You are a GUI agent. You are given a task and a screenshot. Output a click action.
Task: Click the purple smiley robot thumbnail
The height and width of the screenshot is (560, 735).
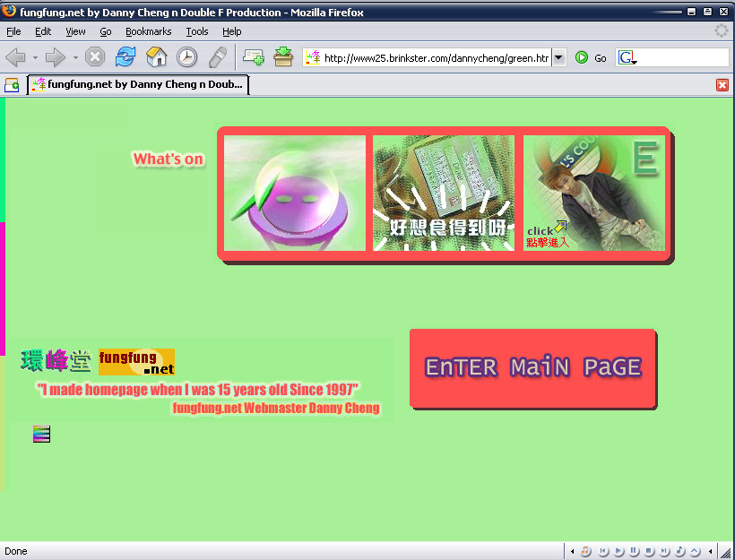tap(295, 194)
